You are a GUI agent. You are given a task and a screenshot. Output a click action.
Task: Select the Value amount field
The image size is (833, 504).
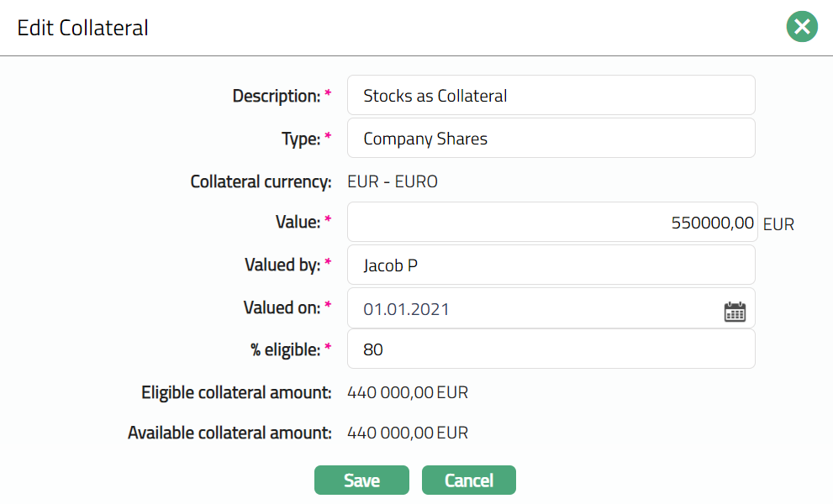pyautogui.click(x=551, y=223)
